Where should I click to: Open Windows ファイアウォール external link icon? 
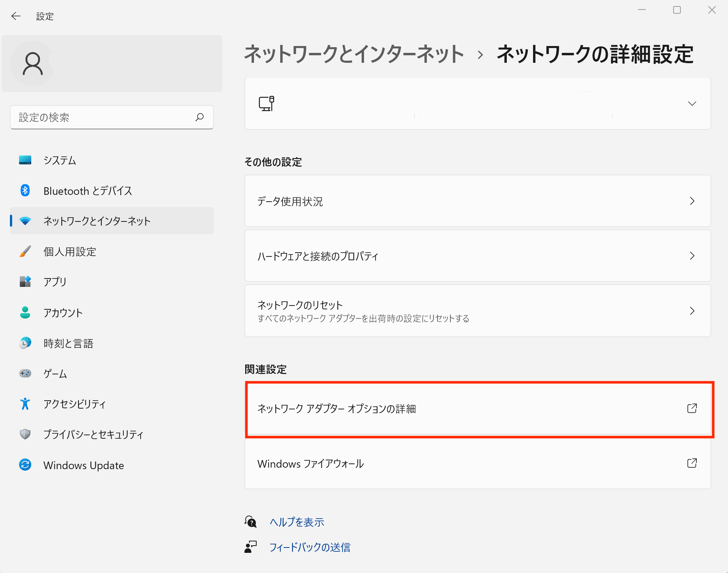(692, 463)
